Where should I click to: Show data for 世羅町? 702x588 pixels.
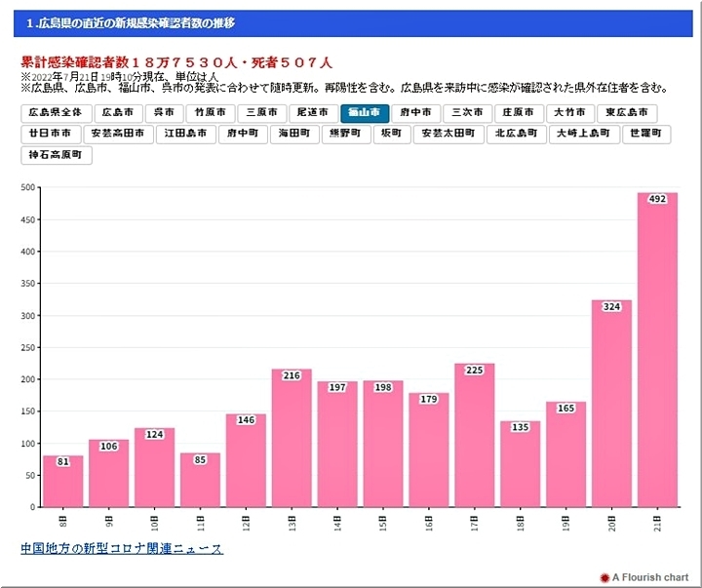point(645,134)
